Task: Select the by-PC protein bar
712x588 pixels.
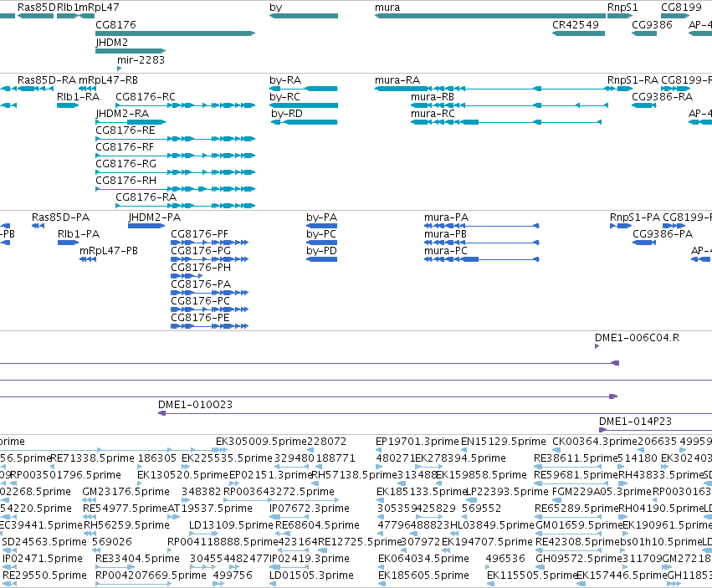Action: 322,243
